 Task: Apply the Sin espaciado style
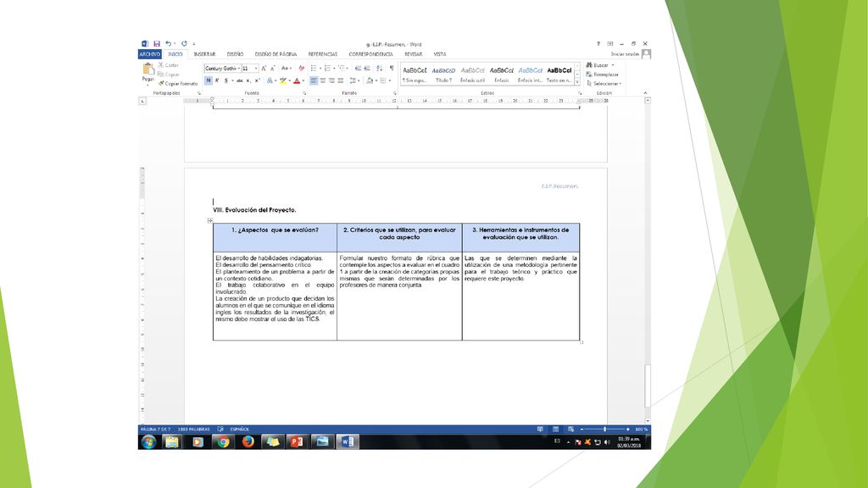tap(415, 75)
